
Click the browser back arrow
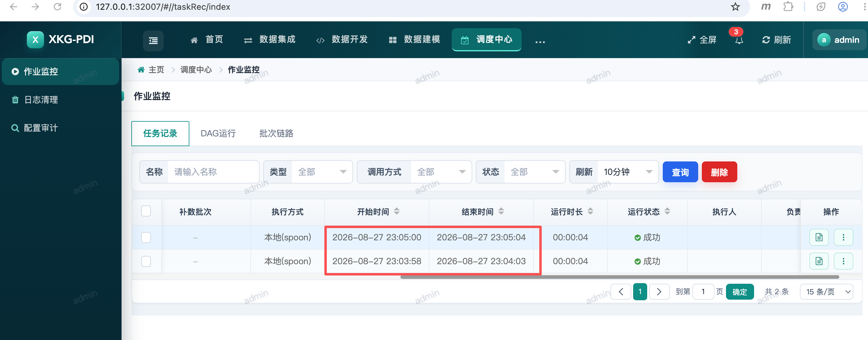tap(13, 7)
